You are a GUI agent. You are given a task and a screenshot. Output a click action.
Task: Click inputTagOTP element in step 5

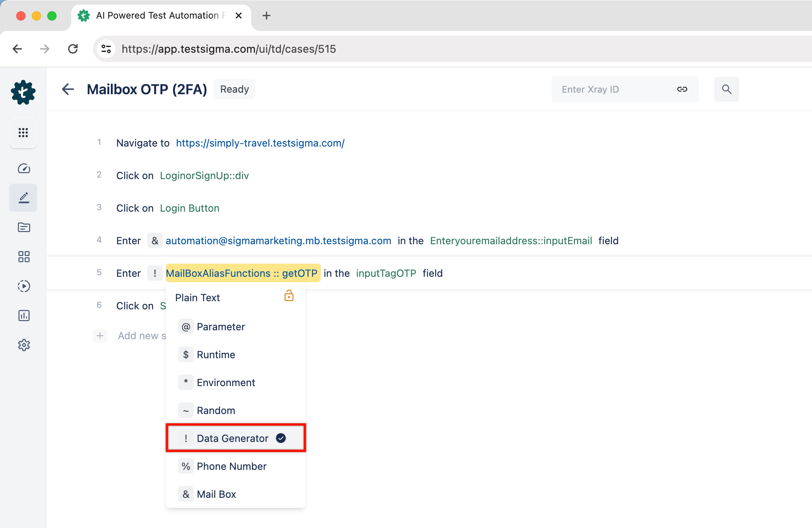tap(386, 273)
